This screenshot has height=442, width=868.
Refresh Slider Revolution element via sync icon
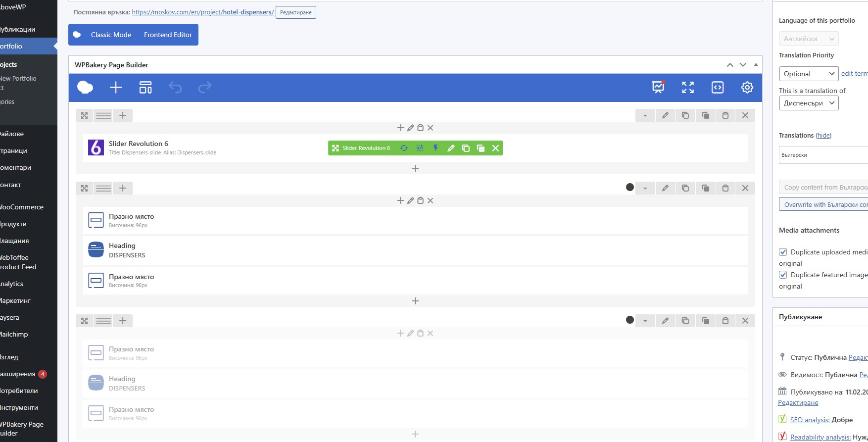click(404, 148)
